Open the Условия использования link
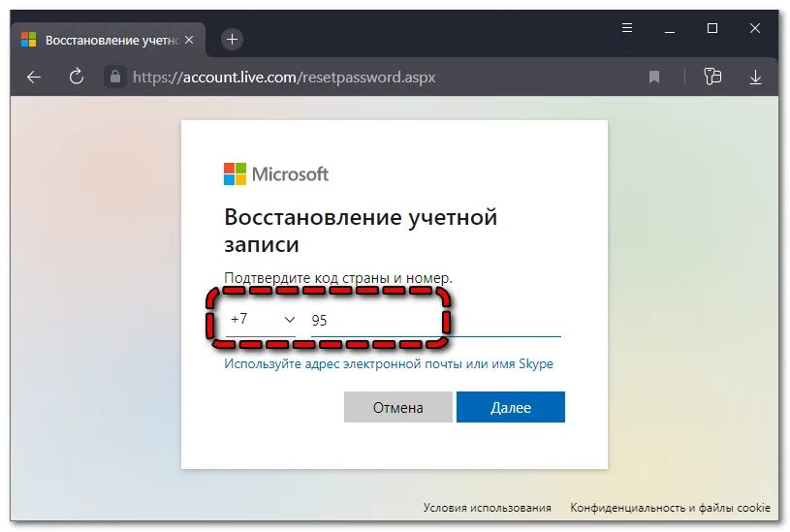 (487, 508)
